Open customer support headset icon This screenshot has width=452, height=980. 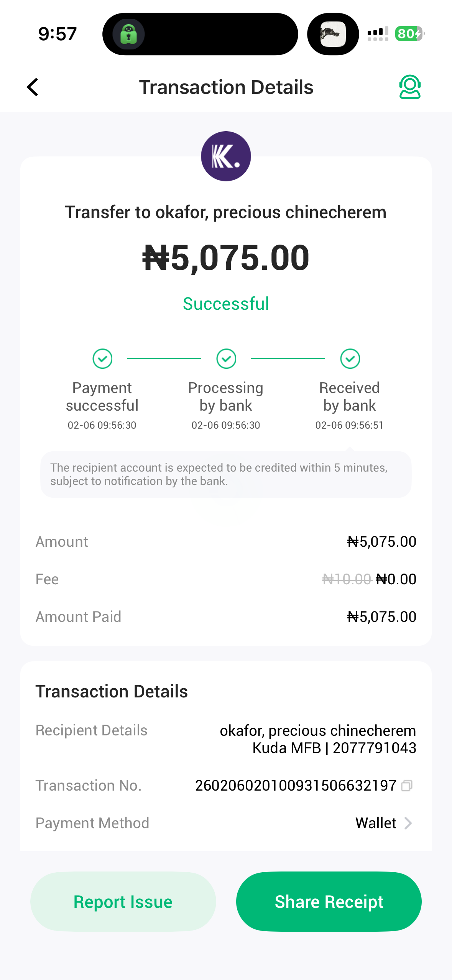(409, 87)
